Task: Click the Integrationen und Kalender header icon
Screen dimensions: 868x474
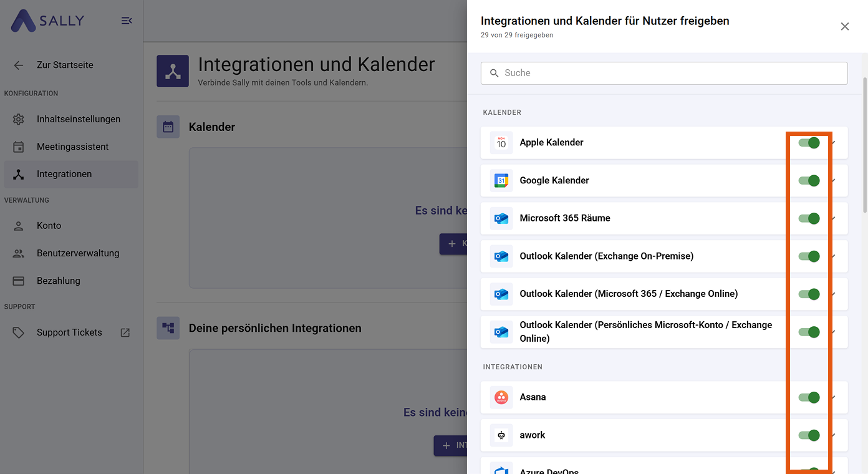Action: [173, 71]
